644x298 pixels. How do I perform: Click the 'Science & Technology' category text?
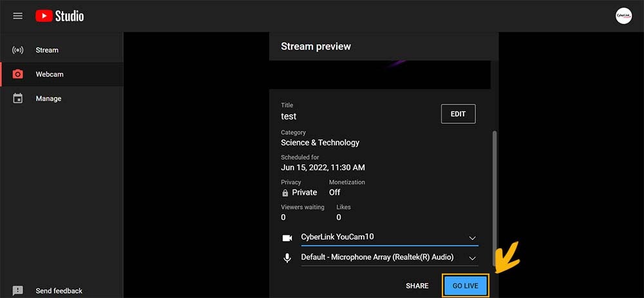[x=320, y=143]
